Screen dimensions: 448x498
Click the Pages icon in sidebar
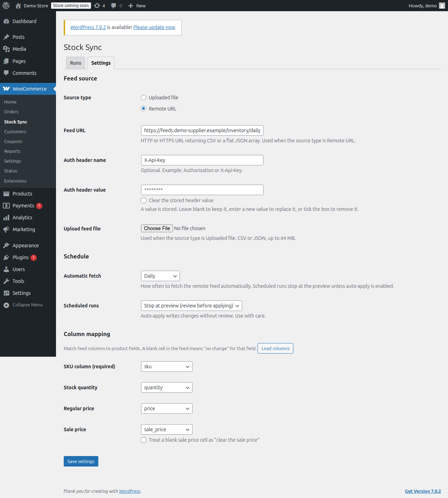click(6, 61)
